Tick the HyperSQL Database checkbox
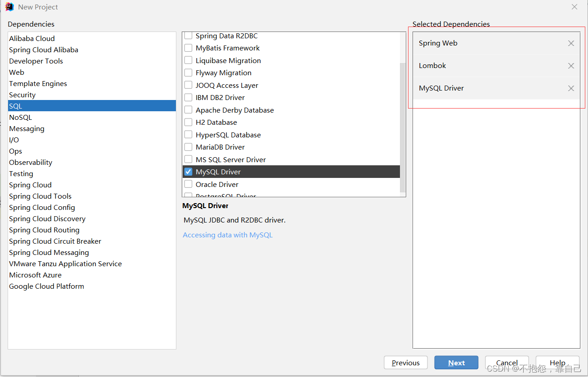The height and width of the screenshot is (377, 588). (x=189, y=135)
